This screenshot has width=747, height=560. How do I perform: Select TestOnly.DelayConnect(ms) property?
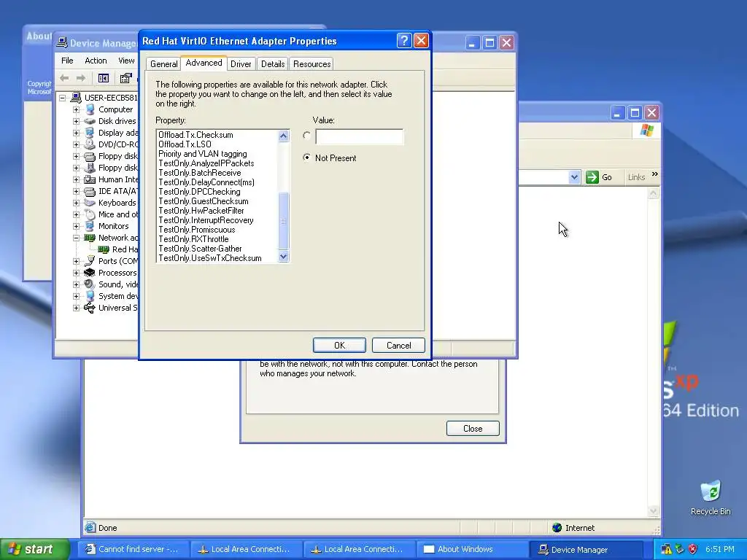point(206,182)
